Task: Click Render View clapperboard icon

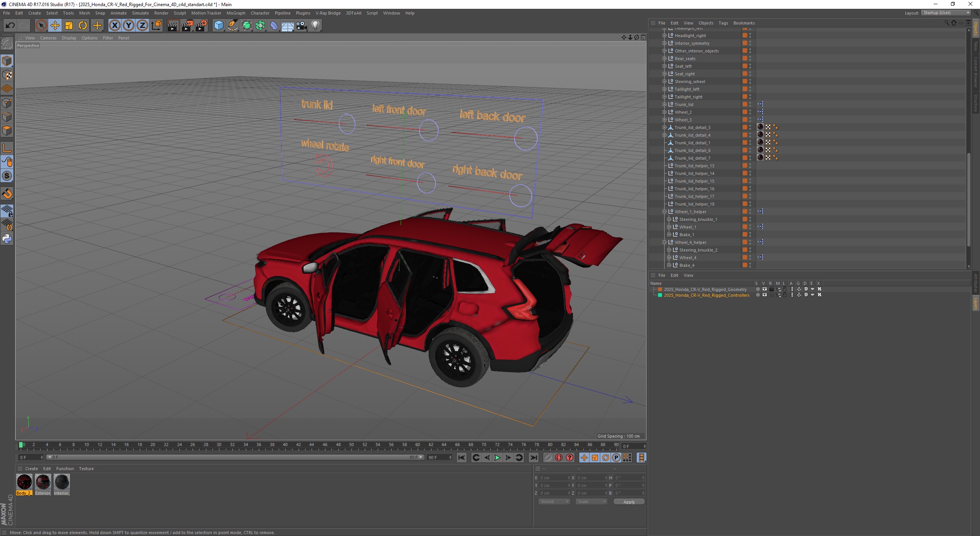Action: click(173, 26)
